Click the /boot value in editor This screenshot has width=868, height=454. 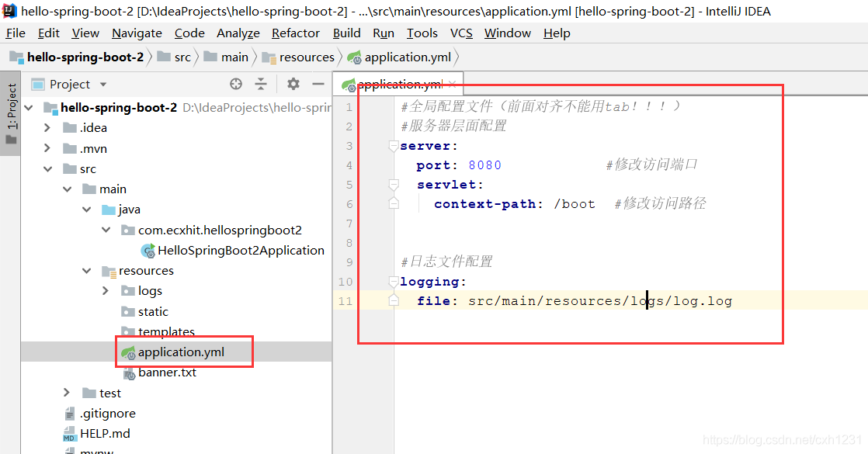[x=575, y=204]
